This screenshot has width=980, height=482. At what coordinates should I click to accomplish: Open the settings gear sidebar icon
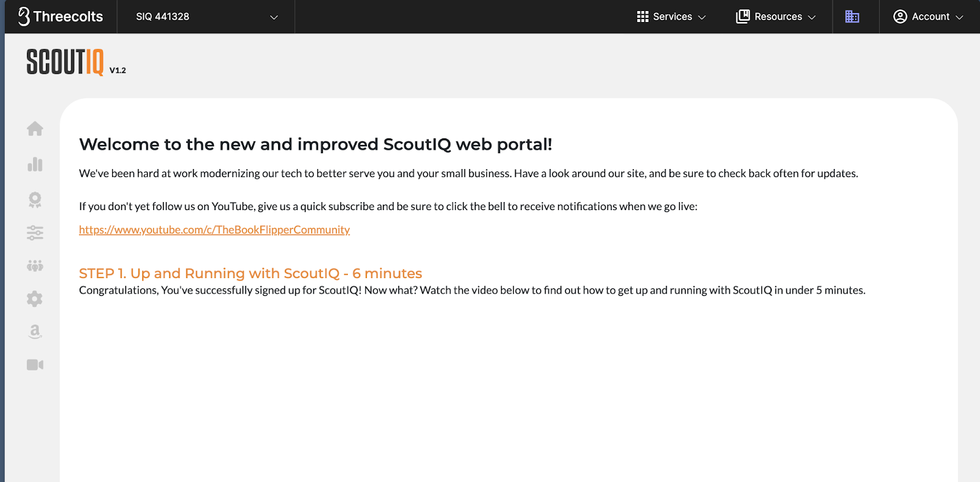(x=35, y=299)
